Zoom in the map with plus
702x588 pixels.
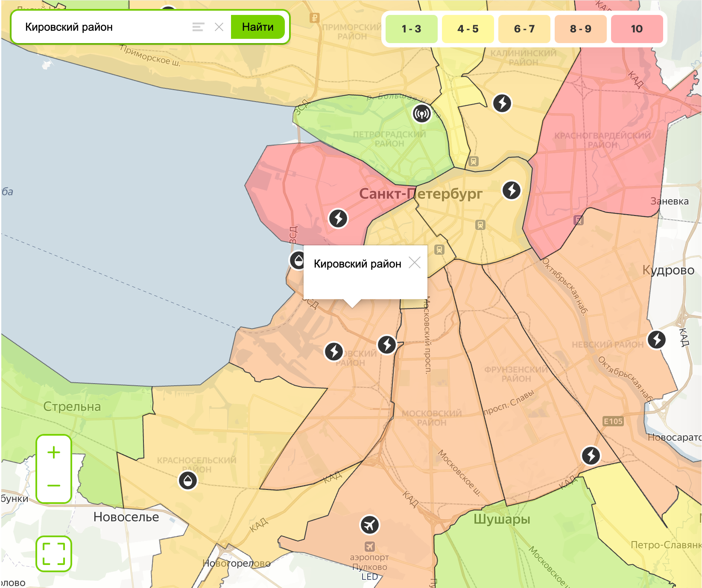[x=54, y=452]
